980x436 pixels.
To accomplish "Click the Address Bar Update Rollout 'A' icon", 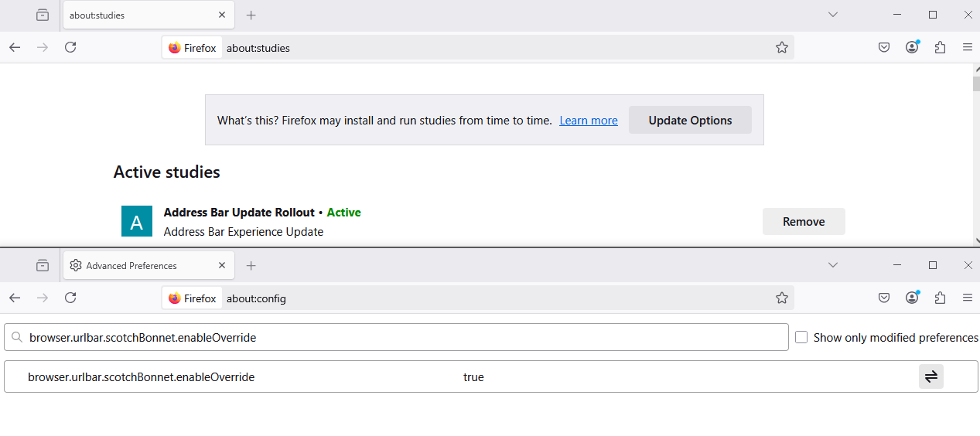I will coord(137,221).
